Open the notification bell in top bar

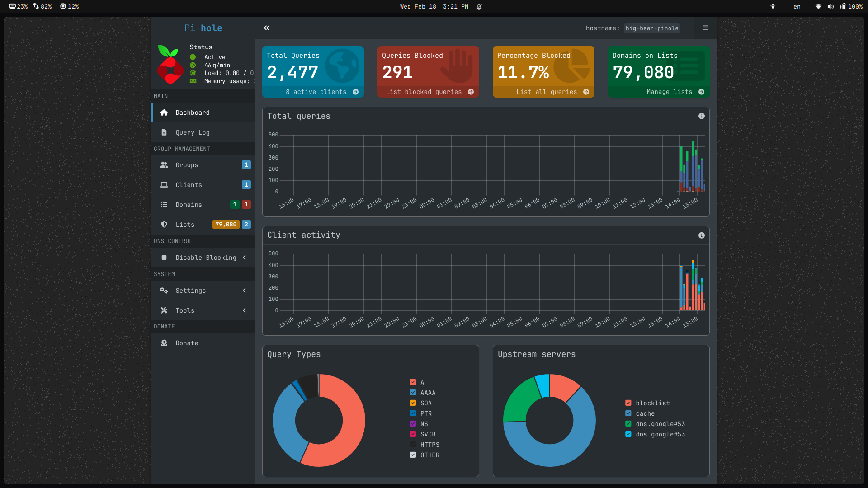[479, 7]
